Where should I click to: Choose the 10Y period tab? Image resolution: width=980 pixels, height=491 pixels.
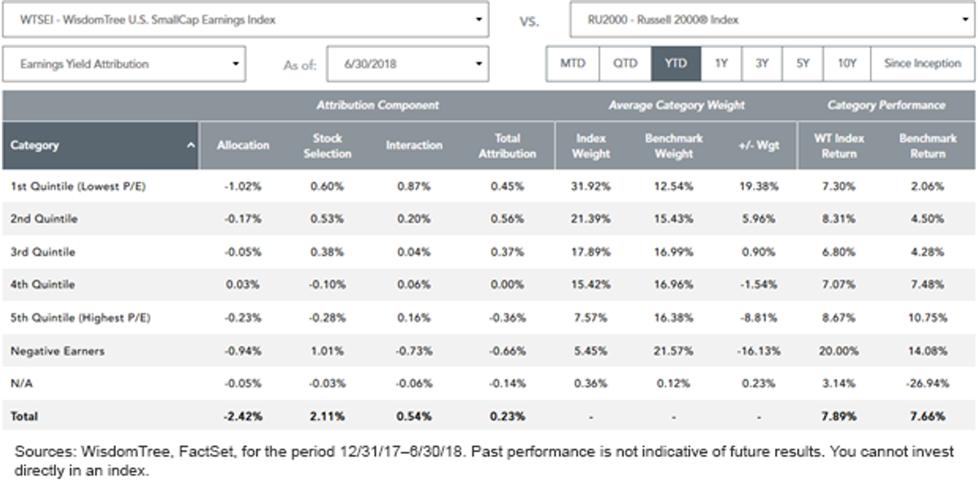pyautogui.click(x=847, y=64)
